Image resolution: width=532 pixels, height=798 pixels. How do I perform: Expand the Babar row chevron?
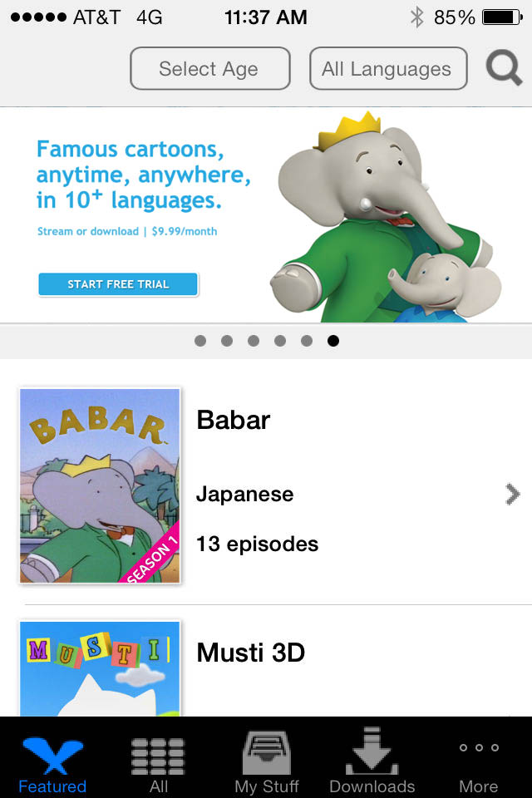coord(513,494)
